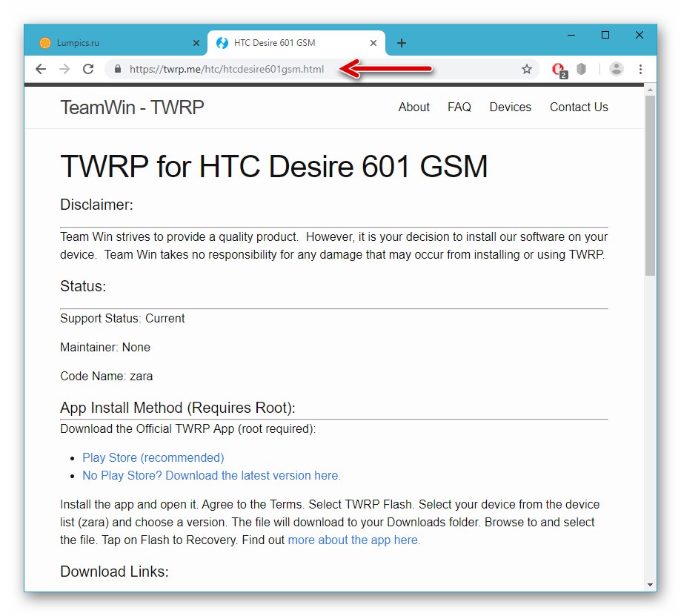Maximize the browser window
The width and height of the screenshot is (681, 616).
[x=605, y=35]
